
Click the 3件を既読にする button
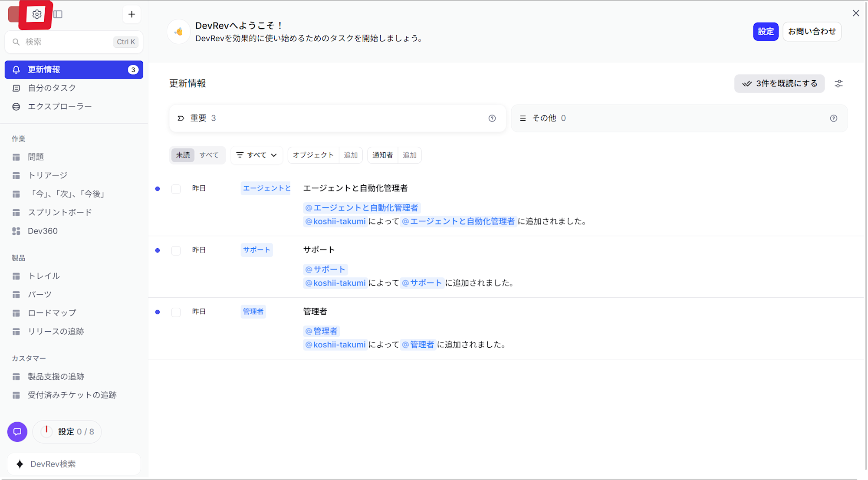point(779,83)
